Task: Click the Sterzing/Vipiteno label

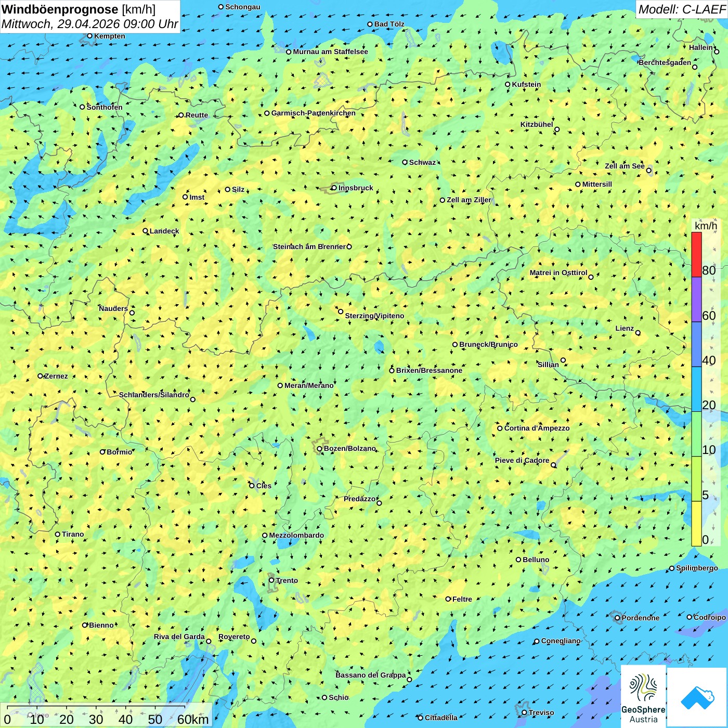Action: (374, 316)
